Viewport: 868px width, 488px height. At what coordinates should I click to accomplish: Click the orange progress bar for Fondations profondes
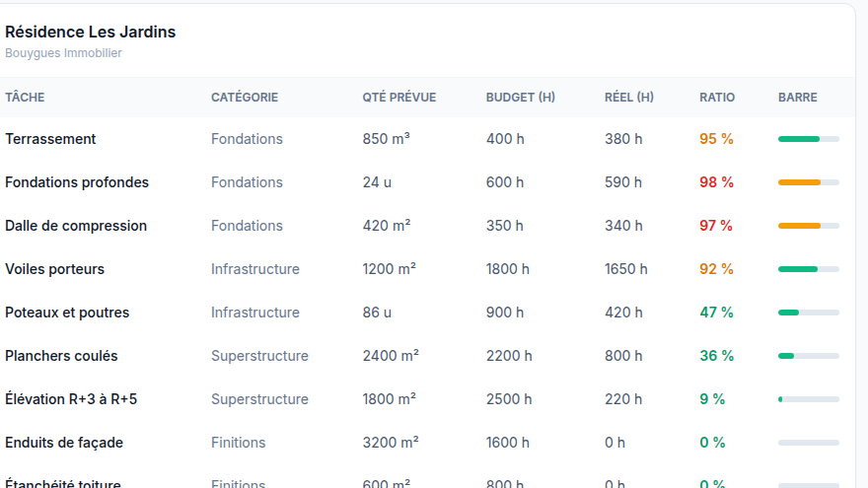[x=809, y=182]
